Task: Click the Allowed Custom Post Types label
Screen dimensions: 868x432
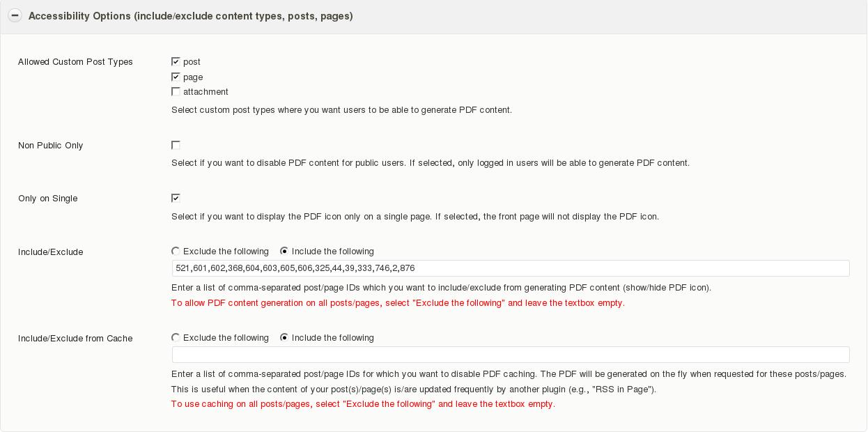Action: click(x=75, y=62)
